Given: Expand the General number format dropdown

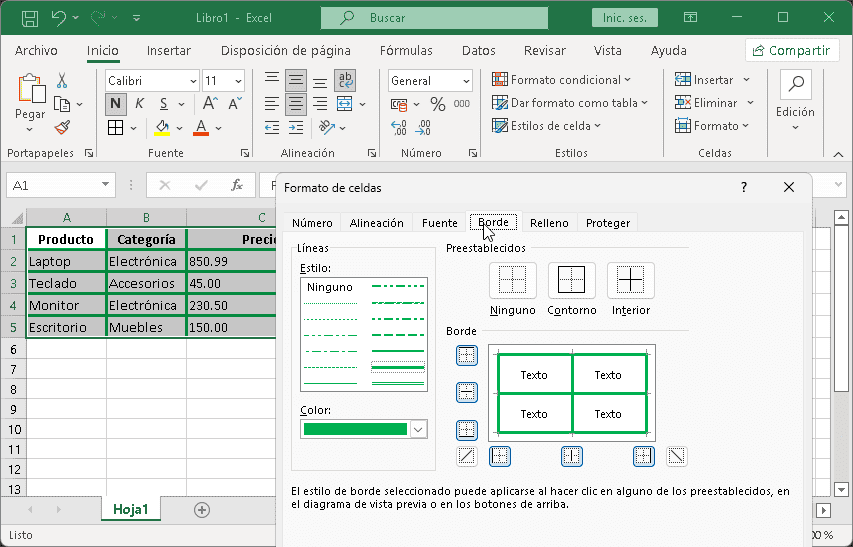Looking at the screenshot, I should (x=466, y=81).
